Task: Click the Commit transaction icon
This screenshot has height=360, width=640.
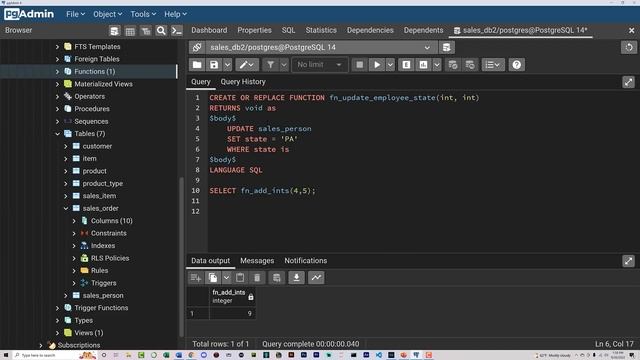Action: coord(453,64)
